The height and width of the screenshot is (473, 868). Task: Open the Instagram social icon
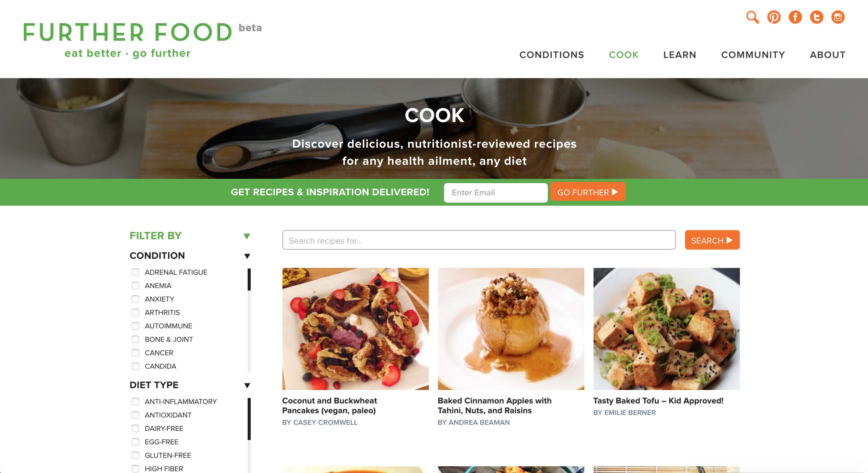(838, 17)
